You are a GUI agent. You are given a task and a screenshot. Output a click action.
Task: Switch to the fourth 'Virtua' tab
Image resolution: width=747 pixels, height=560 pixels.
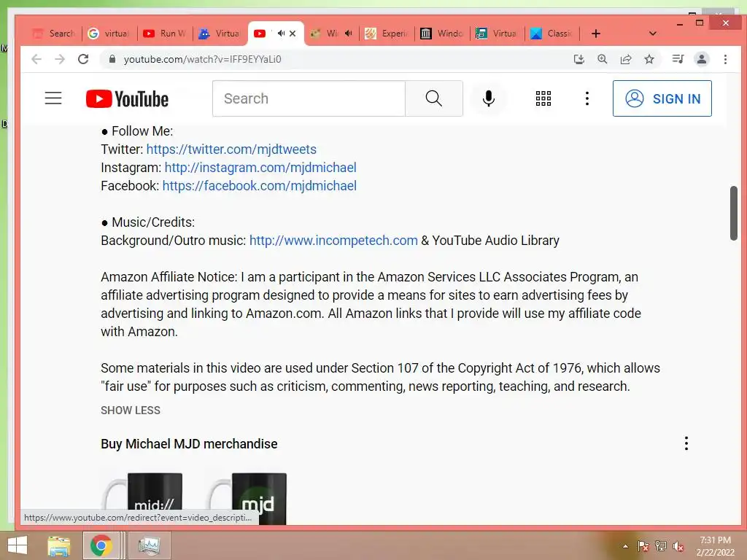[x=220, y=34]
